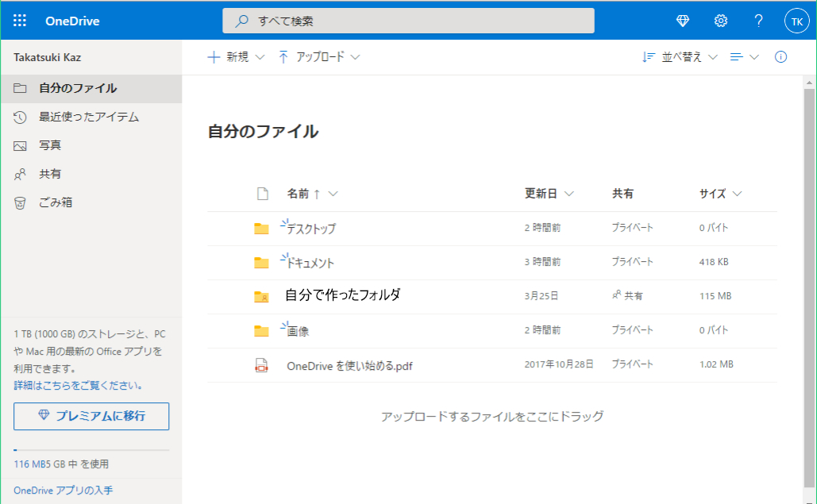Open settings gear icon
This screenshot has height=504, width=817.
coord(721,21)
